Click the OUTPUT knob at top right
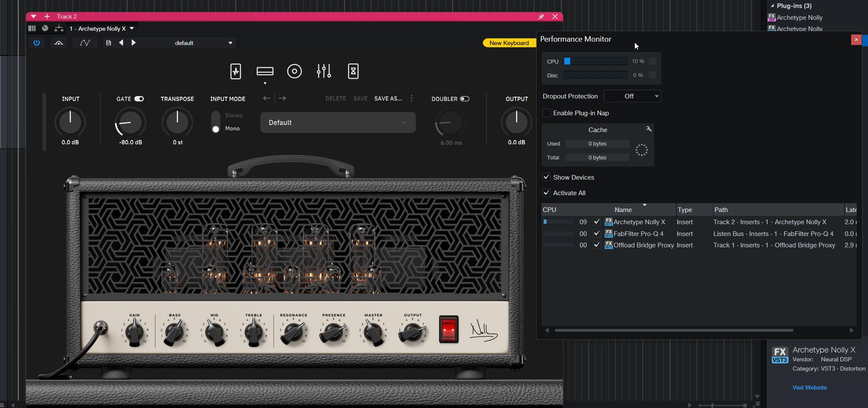This screenshot has width=868, height=408. click(x=516, y=122)
